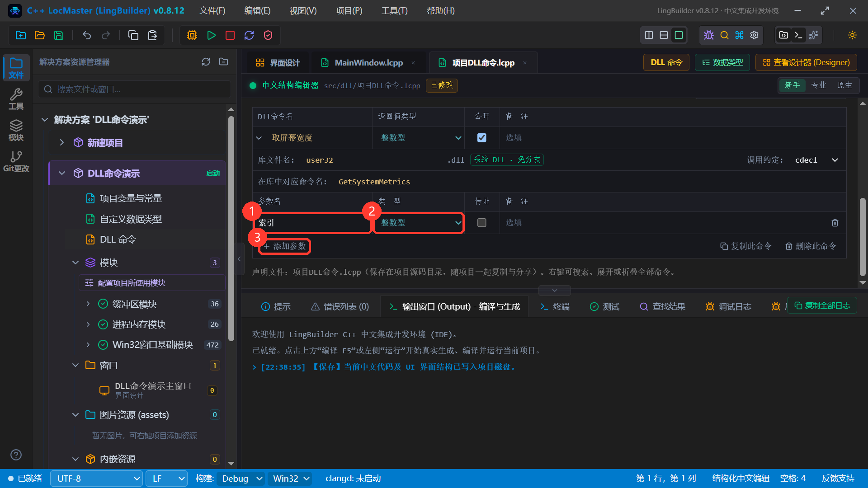This screenshot has width=868, height=488.
Task: Open the Debug build configuration dropdown
Action: (x=241, y=479)
